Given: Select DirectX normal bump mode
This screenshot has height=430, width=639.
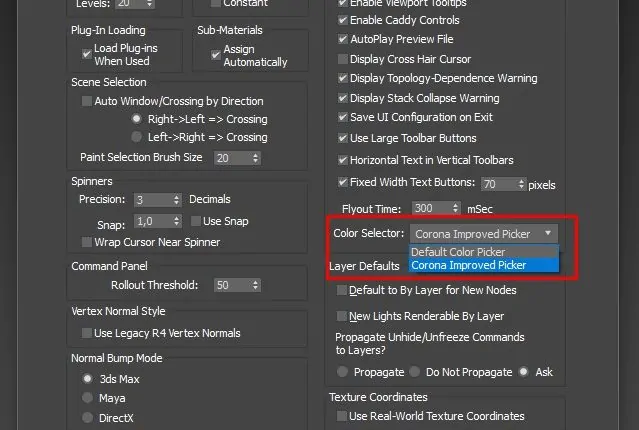Looking at the screenshot, I should 88,417.
